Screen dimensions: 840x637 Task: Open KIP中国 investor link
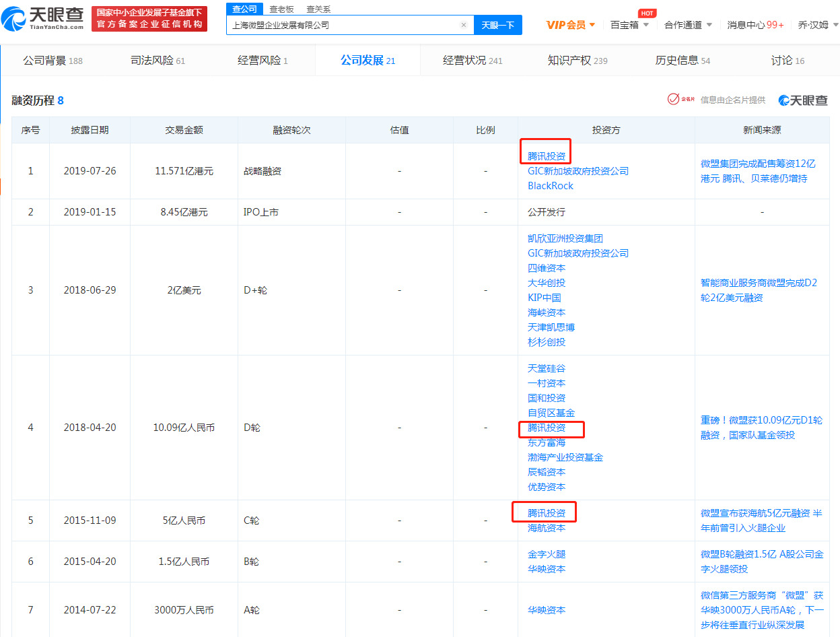545,298
